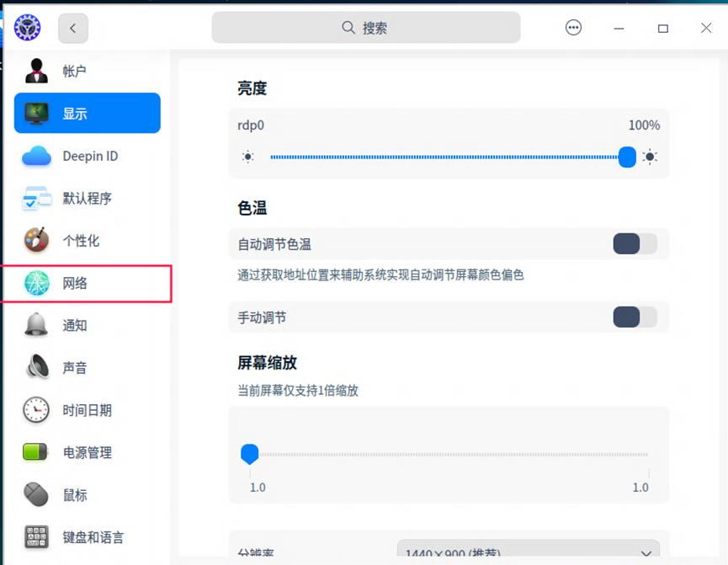Viewport: 728px width, 565px height.
Task: Open the 帐户 account settings icon
Action: [35, 71]
